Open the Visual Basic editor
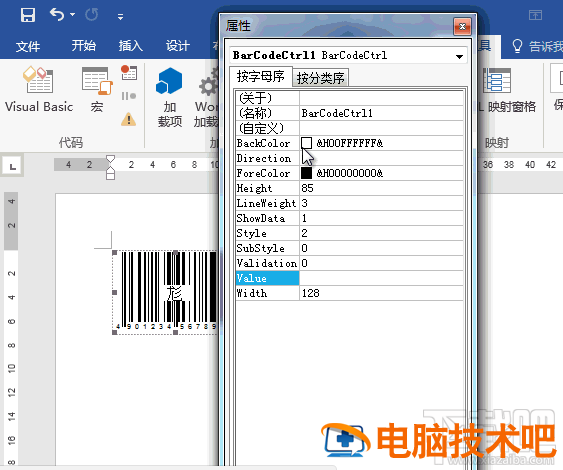 (x=39, y=89)
